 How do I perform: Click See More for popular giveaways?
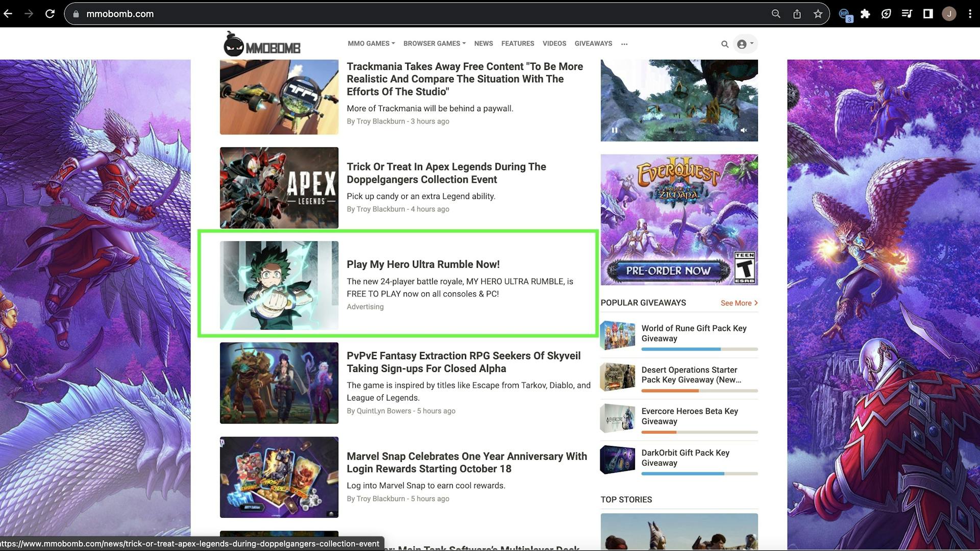coord(739,303)
